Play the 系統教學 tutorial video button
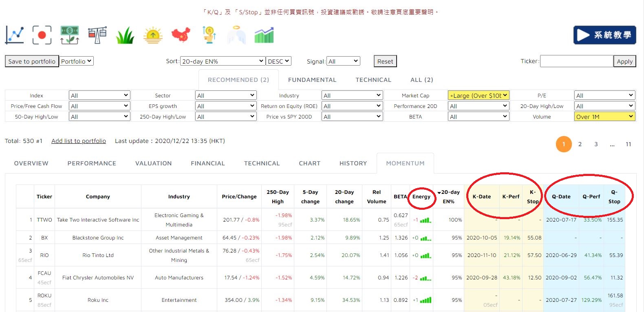 click(x=604, y=35)
